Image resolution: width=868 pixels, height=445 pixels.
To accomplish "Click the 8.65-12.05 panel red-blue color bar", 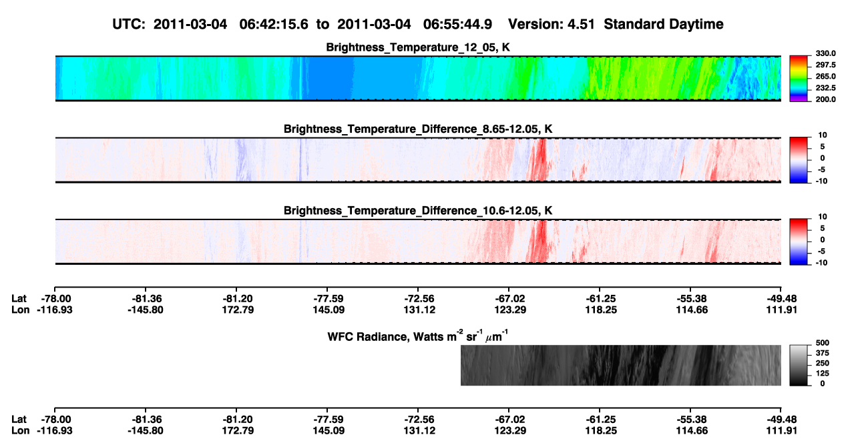I will (x=799, y=160).
